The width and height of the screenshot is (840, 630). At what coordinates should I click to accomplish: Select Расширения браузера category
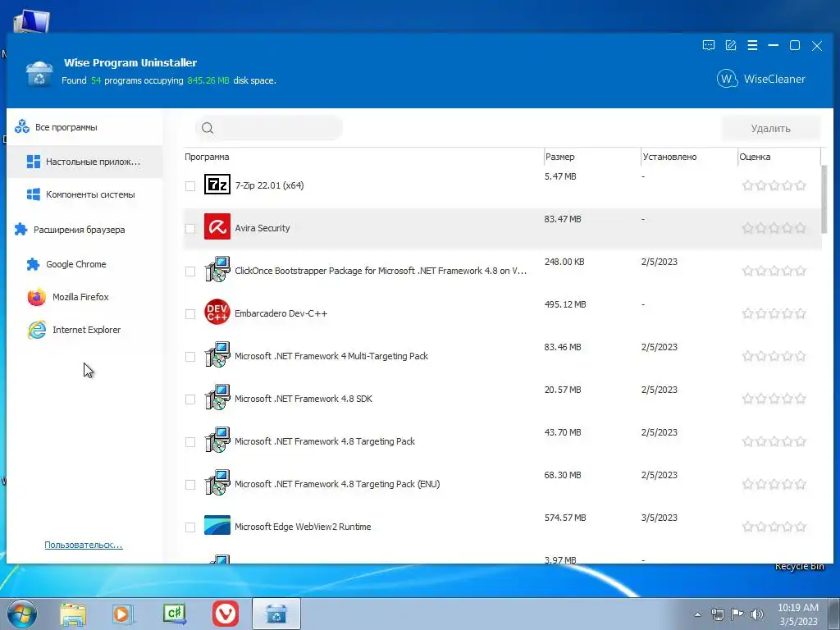pos(84,230)
